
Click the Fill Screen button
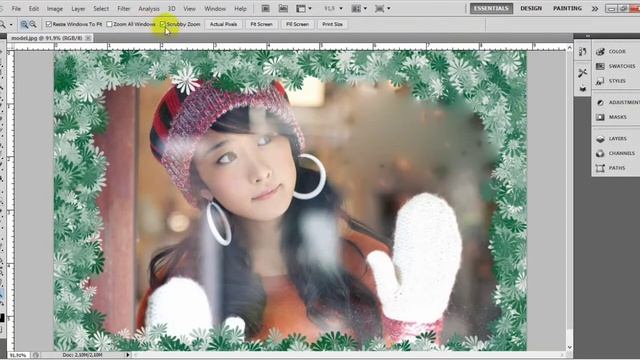(x=297, y=24)
